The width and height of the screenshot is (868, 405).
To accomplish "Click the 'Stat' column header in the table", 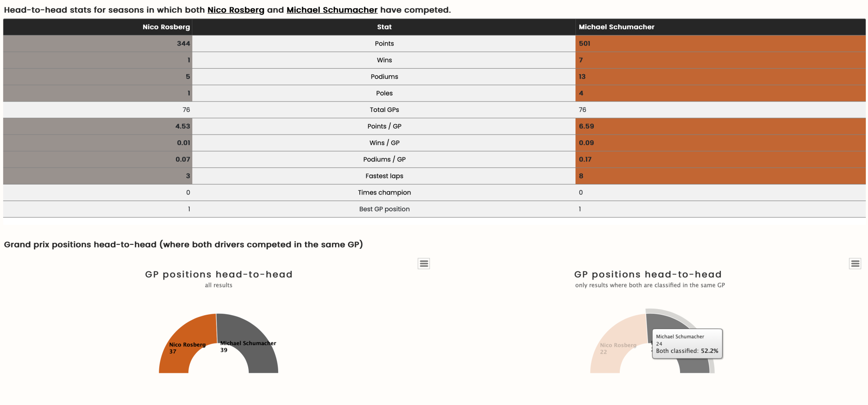I will pos(384,27).
